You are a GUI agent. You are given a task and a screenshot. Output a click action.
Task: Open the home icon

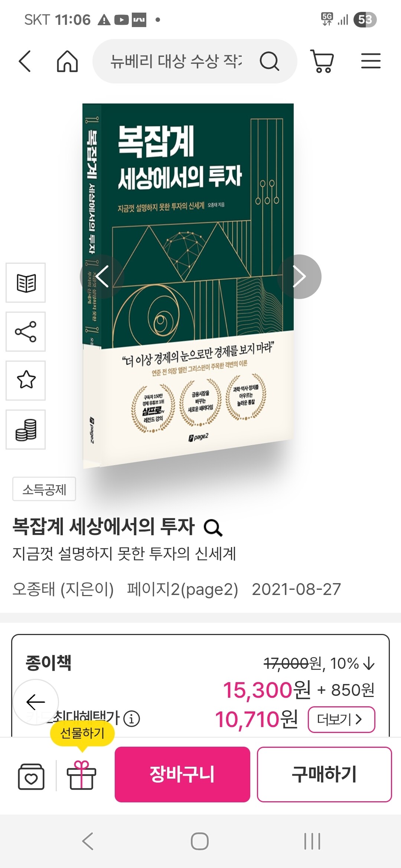pyautogui.click(x=67, y=61)
